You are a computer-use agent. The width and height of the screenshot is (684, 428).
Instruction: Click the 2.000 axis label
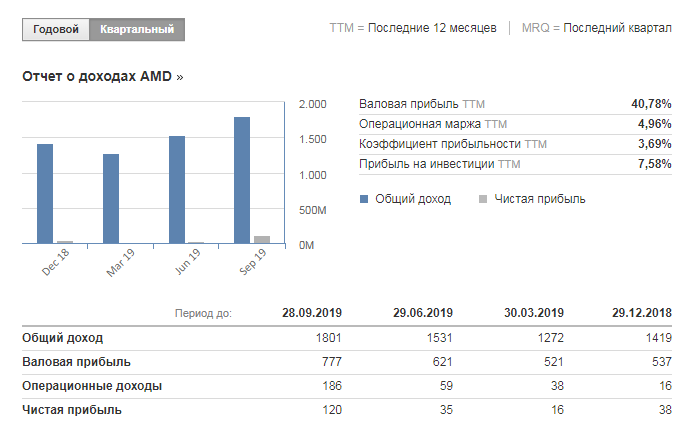click(312, 104)
